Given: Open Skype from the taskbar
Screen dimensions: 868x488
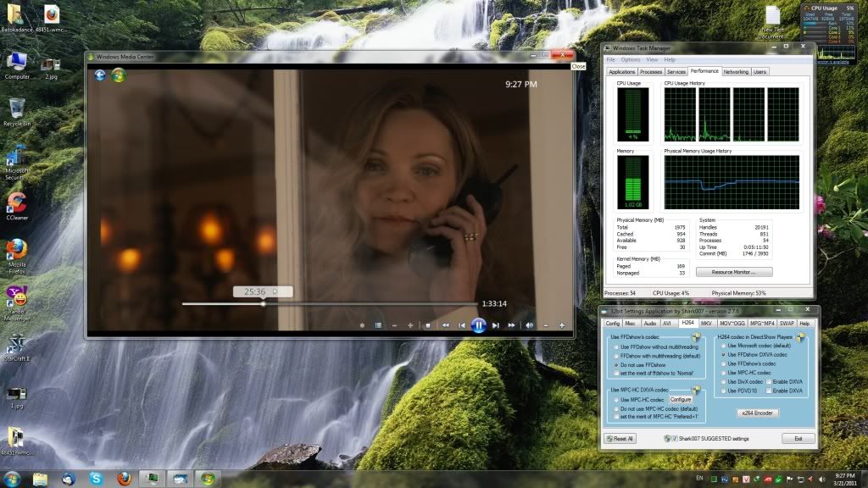Looking at the screenshot, I should click(x=97, y=479).
